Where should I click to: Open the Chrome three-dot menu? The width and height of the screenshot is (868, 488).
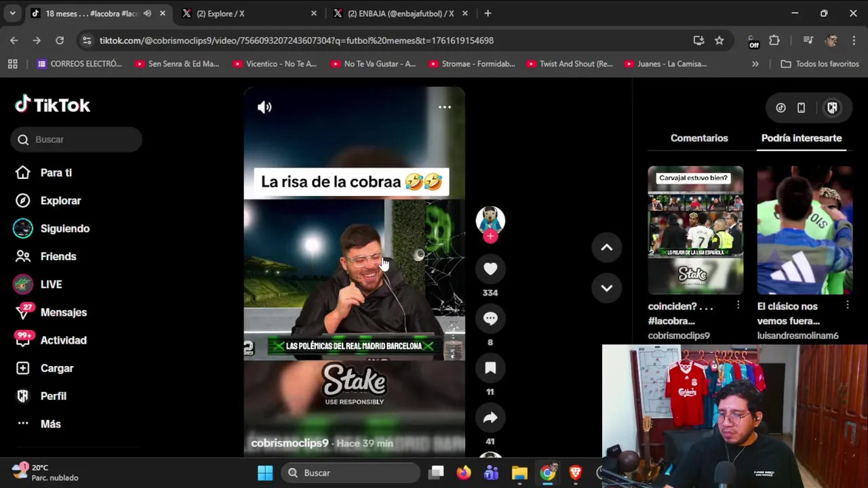[x=853, y=41]
